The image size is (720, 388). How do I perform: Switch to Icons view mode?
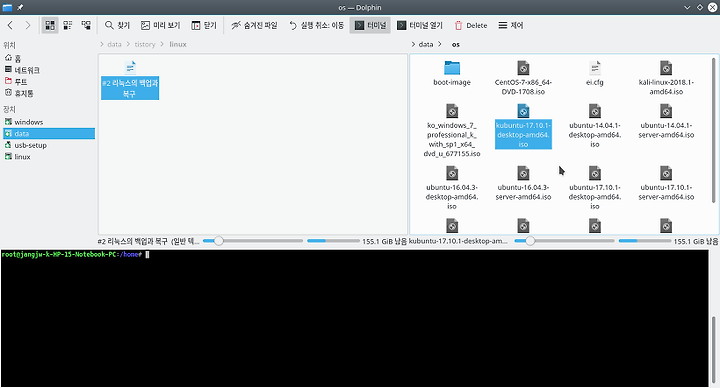coord(50,25)
